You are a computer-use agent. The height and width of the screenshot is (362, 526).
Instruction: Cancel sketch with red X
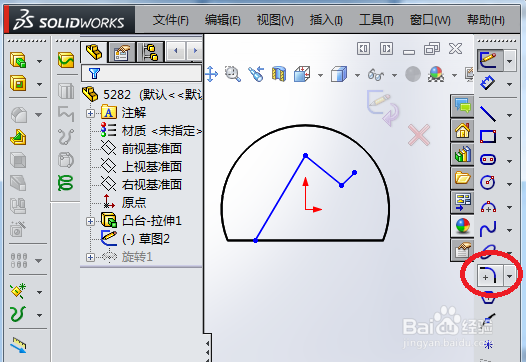click(419, 135)
